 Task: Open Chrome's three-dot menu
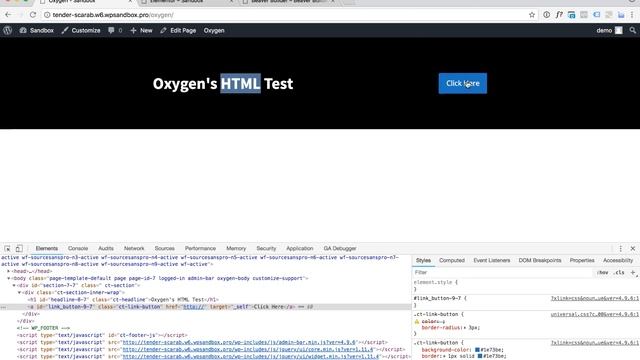click(632, 15)
